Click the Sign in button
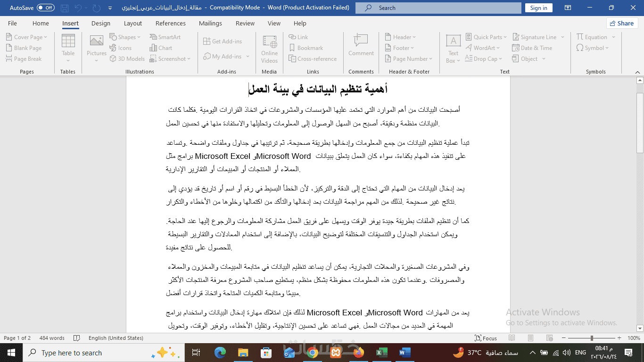 click(x=538, y=8)
